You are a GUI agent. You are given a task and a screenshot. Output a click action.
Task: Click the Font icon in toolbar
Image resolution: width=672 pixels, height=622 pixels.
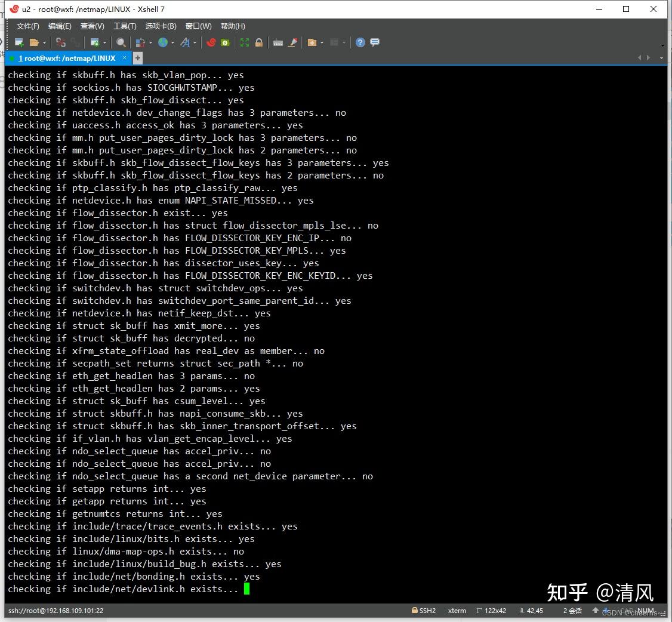coord(185,42)
